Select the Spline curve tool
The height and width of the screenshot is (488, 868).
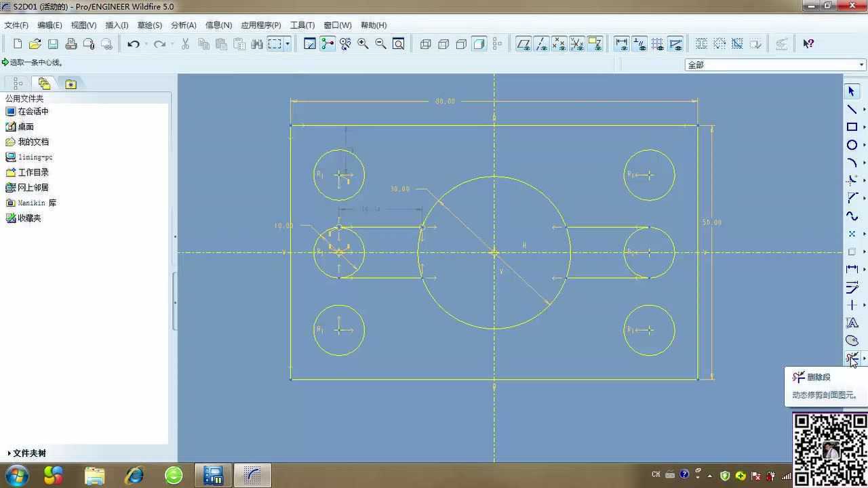coord(852,216)
